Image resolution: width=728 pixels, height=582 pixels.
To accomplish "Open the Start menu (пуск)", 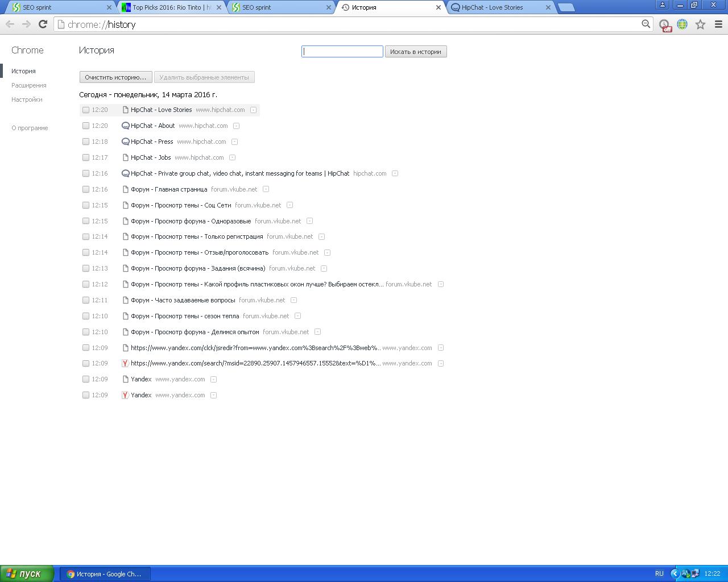I will tap(27, 573).
